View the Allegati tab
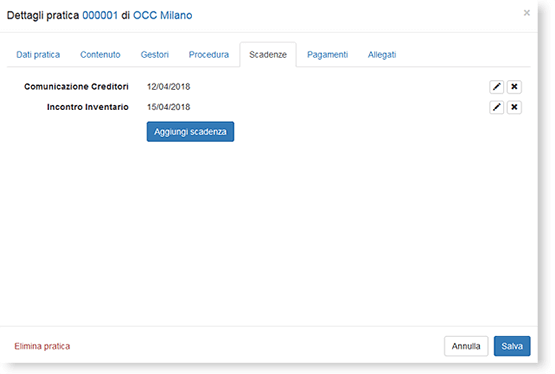Screen dimensions: 555x374 (x=382, y=55)
